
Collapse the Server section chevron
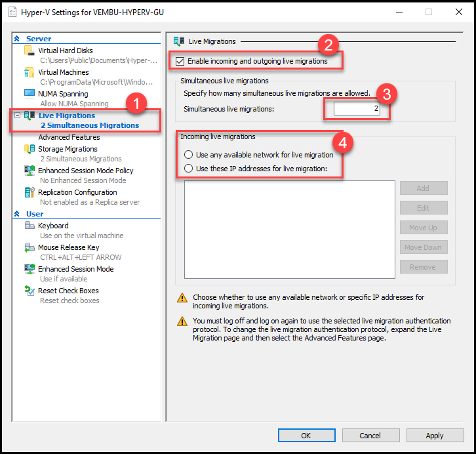17,39
